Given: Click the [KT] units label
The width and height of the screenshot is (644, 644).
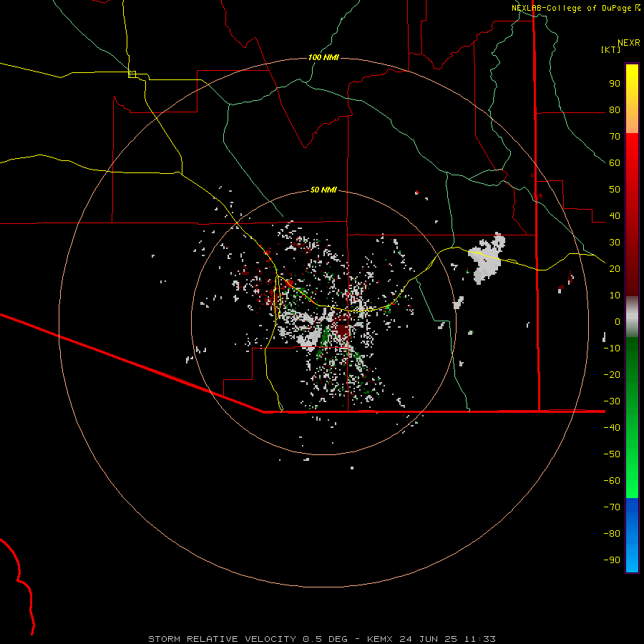Looking at the screenshot, I should tap(611, 49).
